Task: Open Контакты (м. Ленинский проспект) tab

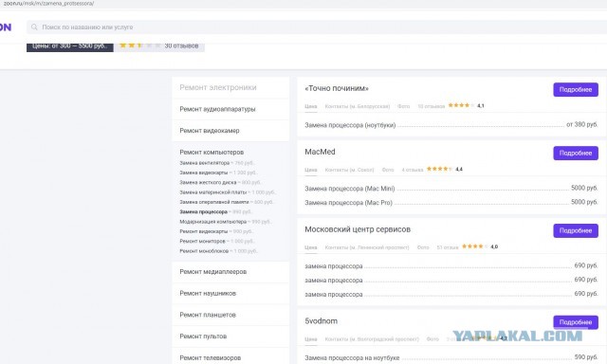Action: pyautogui.click(x=367, y=247)
